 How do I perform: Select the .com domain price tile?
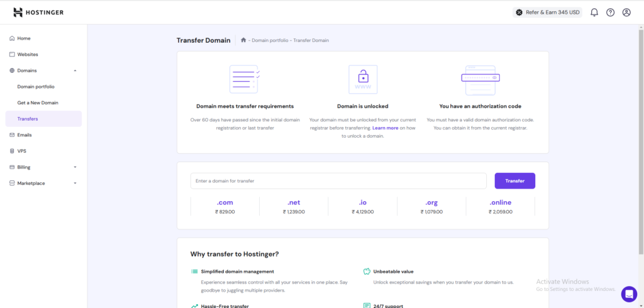pos(225,207)
